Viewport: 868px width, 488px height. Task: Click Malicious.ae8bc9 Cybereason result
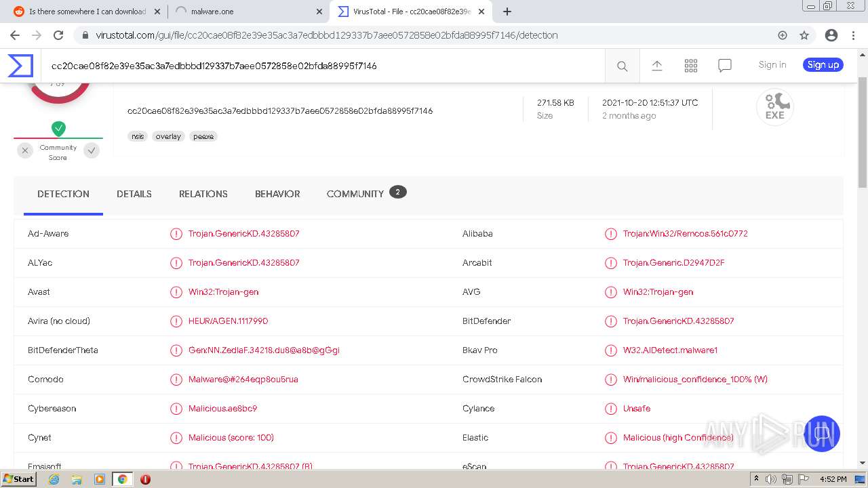pos(222,409)
